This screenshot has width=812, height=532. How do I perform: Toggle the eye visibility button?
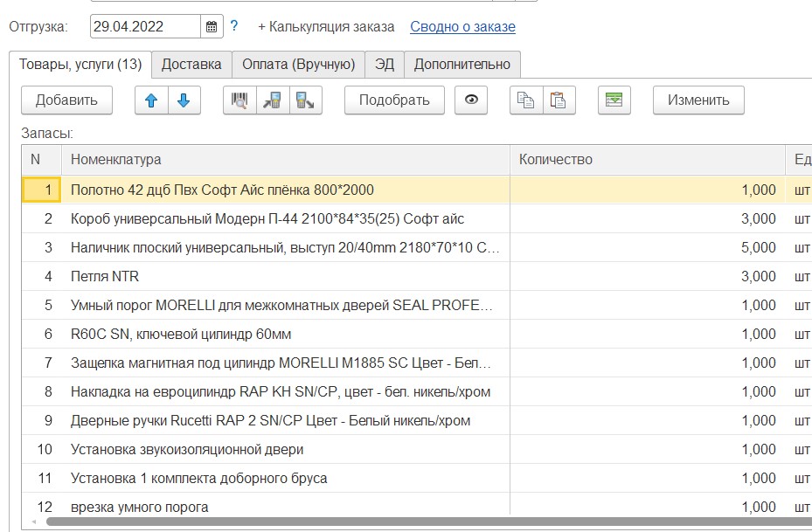click(472, 100)
